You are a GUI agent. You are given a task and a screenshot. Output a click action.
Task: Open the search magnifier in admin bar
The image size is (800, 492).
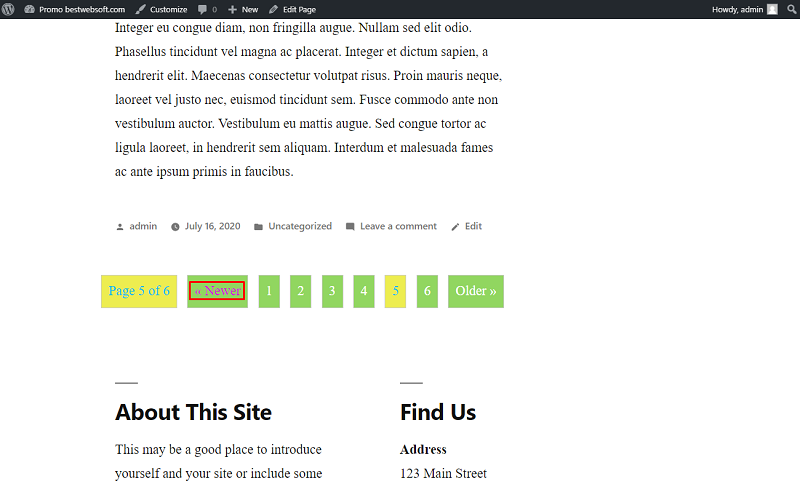[791, 9]
